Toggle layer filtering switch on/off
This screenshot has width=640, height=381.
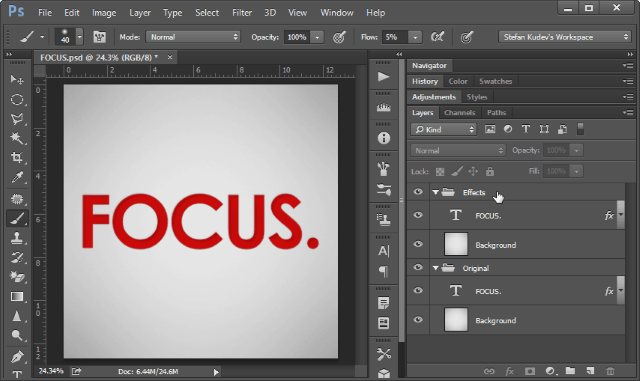click(x=580, y=129)
